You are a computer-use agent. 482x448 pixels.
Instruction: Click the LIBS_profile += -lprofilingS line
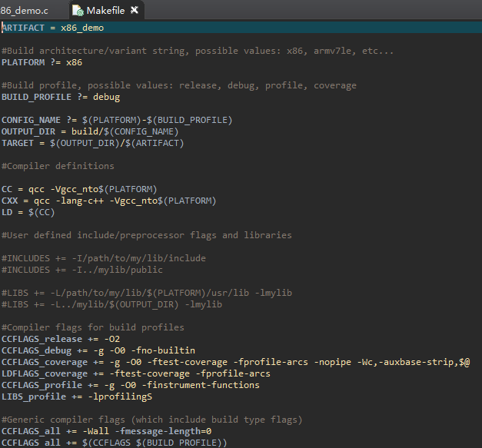(x=76, y=397)
